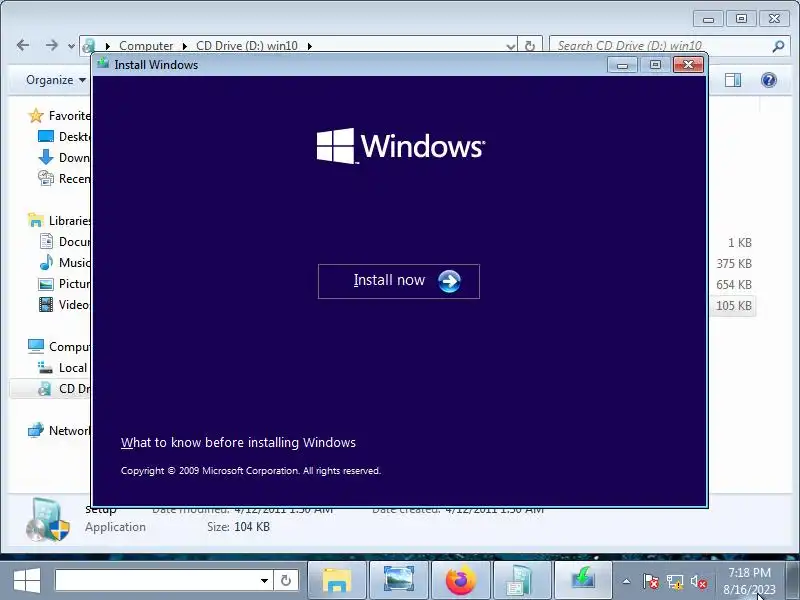Click the 375 KB file size cell
Screen dimensions: 800x600
coord(734,264)
